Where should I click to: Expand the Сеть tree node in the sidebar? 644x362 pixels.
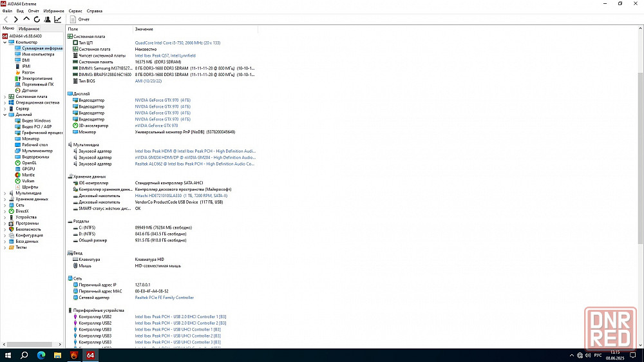tap(5, 205)
